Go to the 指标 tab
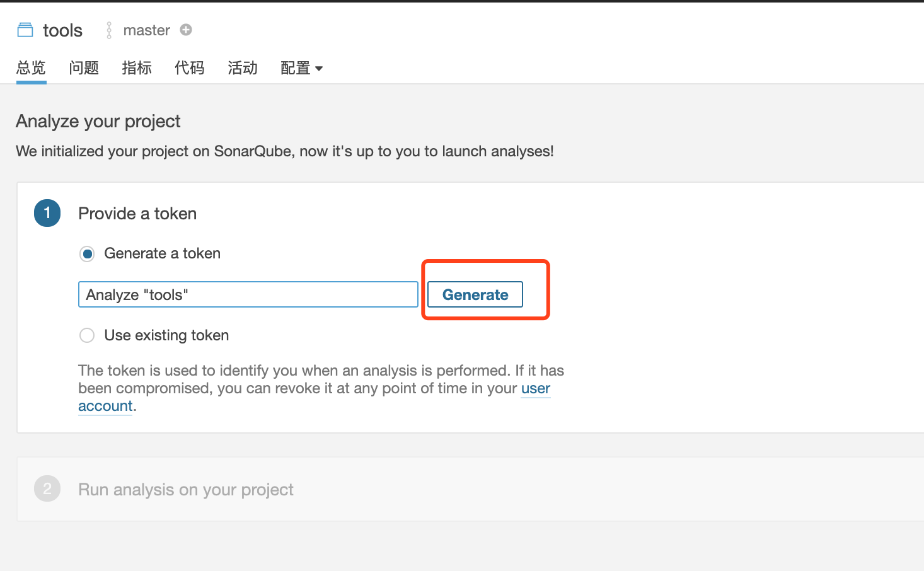The image size is (924, 571). pyautogui.click(x=137, y=68)
